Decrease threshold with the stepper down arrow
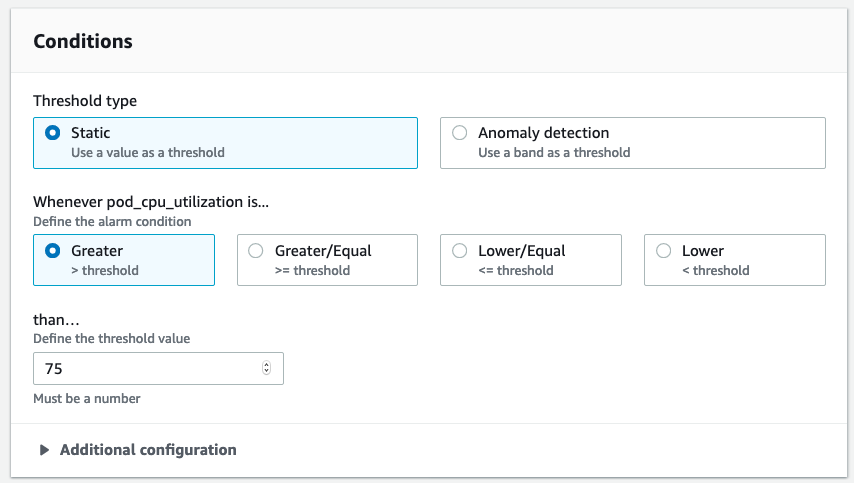 coord(266,373)
